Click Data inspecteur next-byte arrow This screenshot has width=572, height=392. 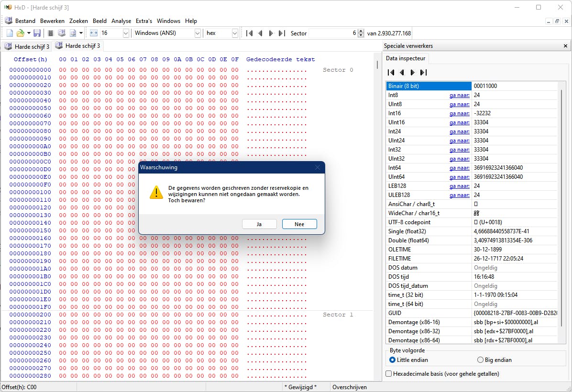coord(413,73)
